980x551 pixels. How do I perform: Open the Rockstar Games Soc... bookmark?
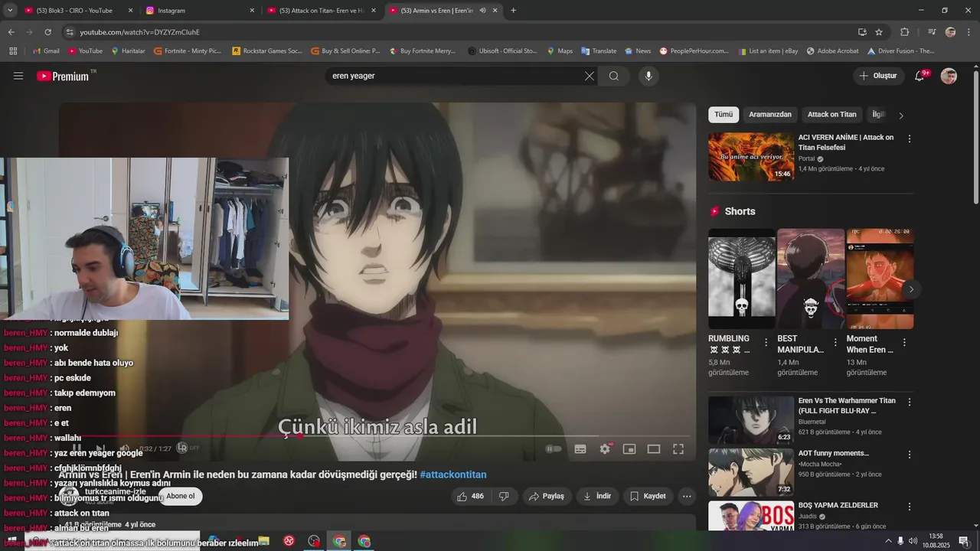tap(267, 51)
